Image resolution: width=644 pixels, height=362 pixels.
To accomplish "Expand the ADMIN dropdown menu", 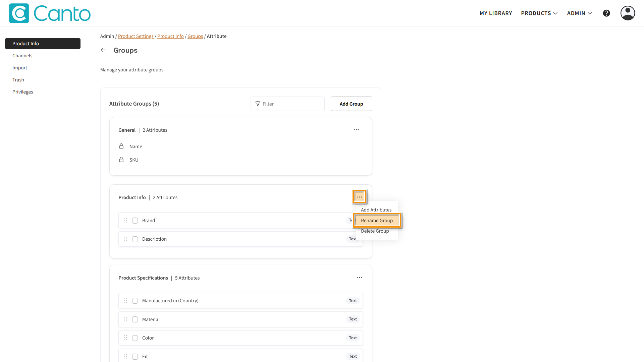I will 580,13.
